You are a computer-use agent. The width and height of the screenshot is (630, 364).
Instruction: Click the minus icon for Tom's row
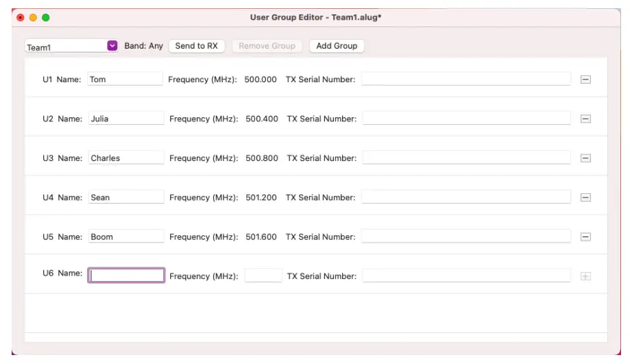[585, 80]
